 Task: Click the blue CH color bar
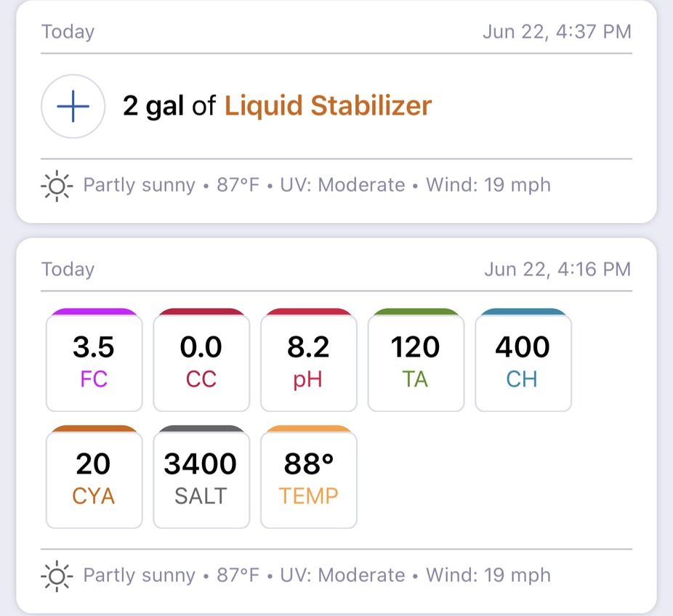pos(523,312)
